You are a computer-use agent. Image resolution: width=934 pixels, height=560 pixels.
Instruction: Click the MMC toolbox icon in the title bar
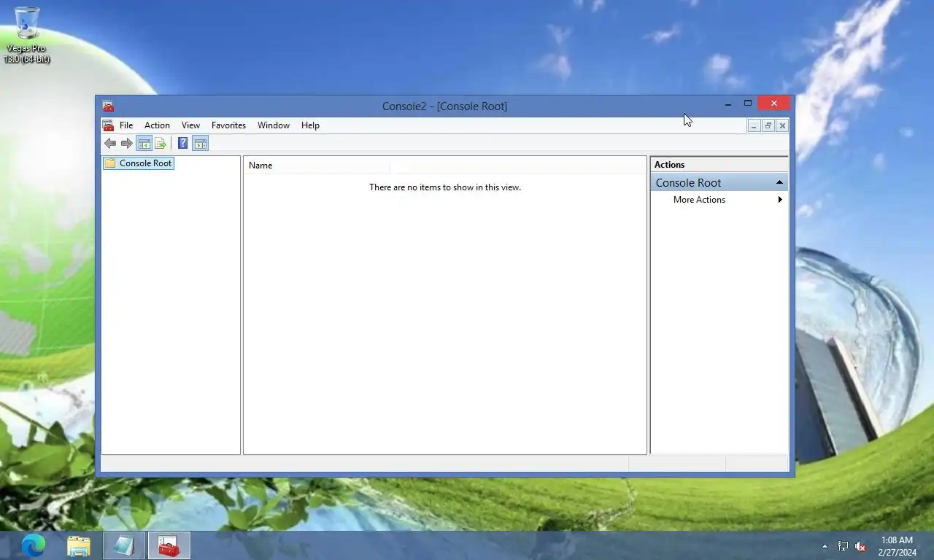pyautogui.click(x=108, y=106)
